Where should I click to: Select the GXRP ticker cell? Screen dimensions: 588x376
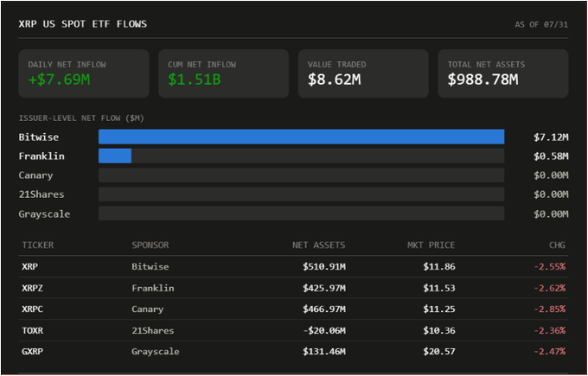pos(32,351)
